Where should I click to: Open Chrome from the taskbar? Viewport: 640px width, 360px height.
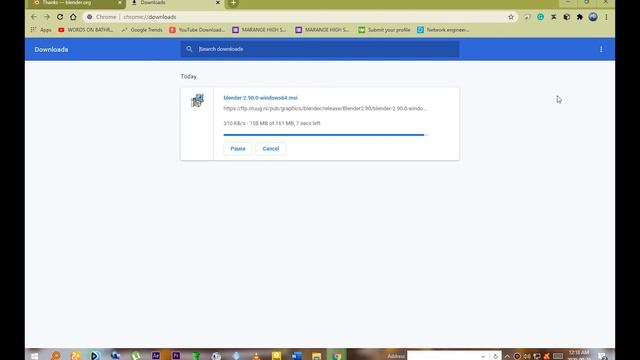[336, 356]
